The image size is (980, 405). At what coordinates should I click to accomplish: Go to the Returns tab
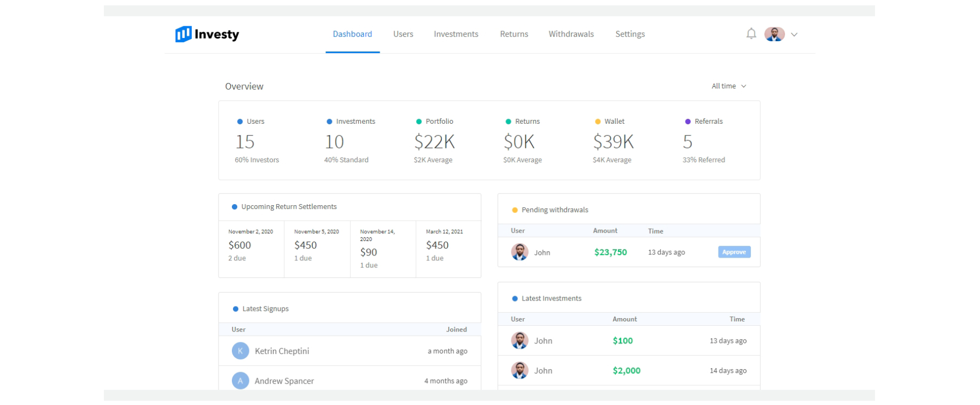[x=514, y=34]
